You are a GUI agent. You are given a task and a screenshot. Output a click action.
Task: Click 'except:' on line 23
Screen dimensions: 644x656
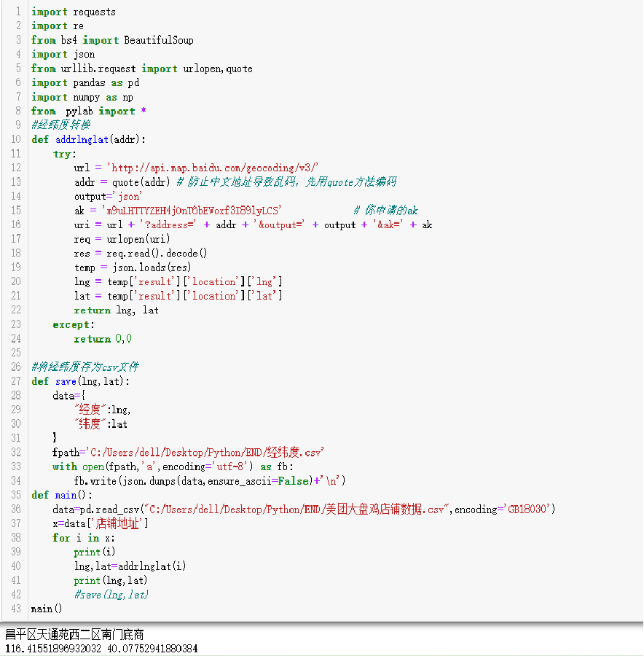74,324
